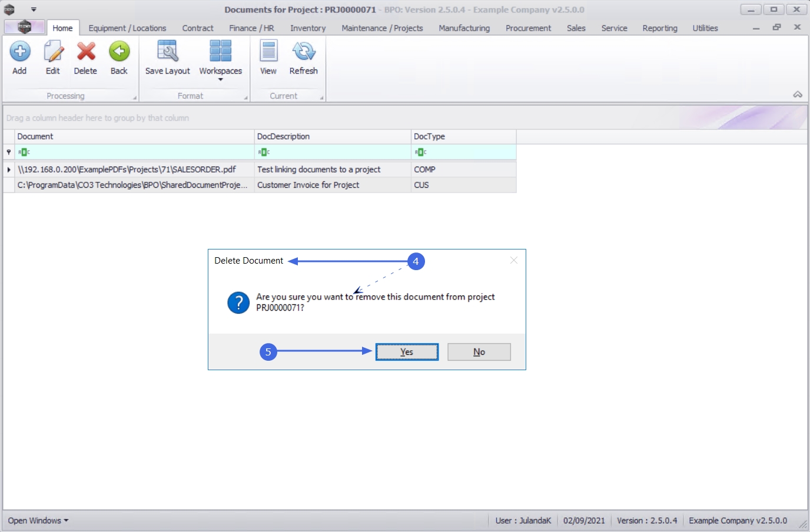
Task: Open the Sales tab
Action: coord(576,28)
